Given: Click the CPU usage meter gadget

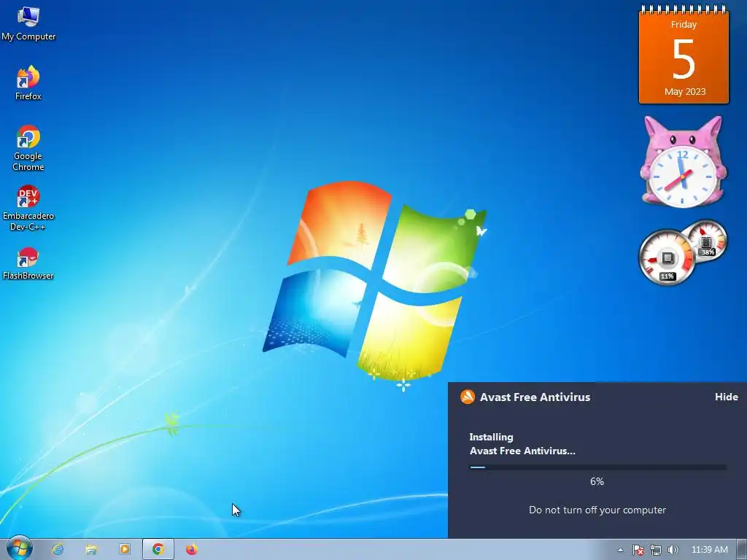Looking at the screenshot, I should (x=667, y=257).
